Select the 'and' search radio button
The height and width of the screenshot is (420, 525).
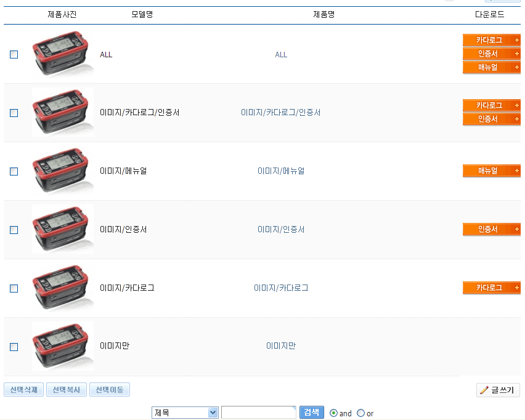[334, 413]
